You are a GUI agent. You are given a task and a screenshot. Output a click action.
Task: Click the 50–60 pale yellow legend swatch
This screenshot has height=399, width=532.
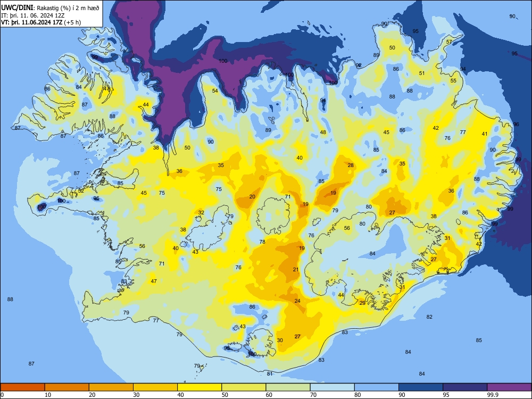[x=244, y=387]
